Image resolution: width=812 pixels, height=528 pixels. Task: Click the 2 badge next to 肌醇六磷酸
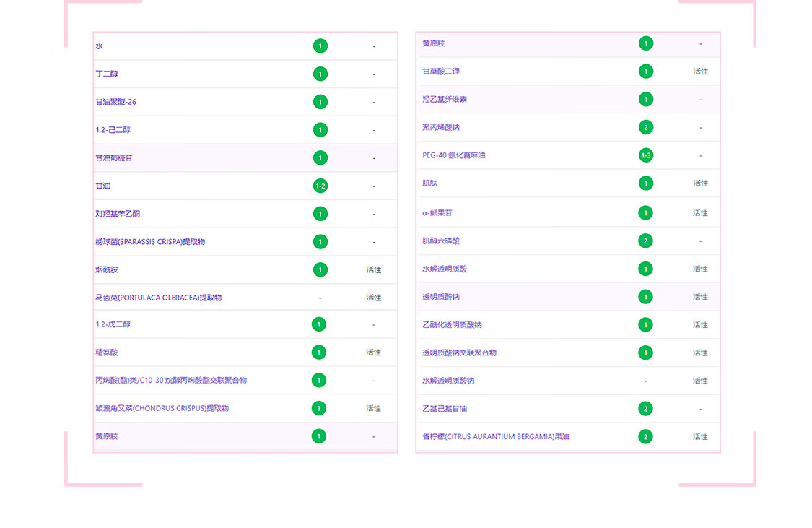[645, 241]
